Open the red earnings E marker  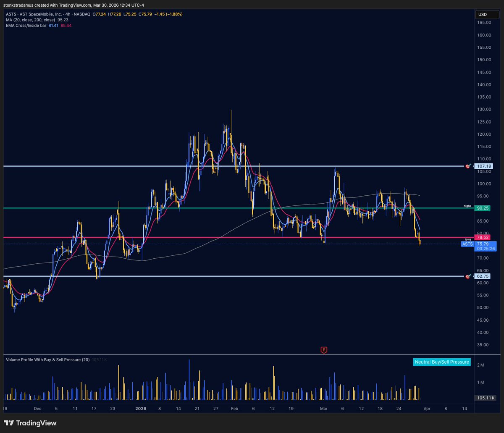coord(324,349)
